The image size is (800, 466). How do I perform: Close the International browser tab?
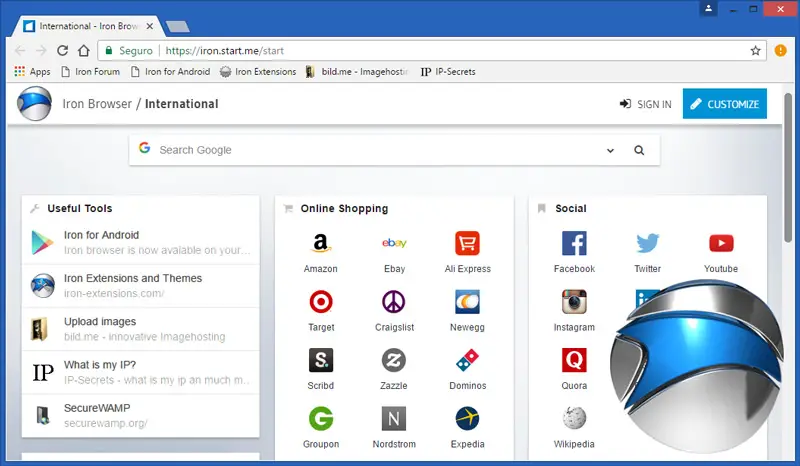pos(149,26)
